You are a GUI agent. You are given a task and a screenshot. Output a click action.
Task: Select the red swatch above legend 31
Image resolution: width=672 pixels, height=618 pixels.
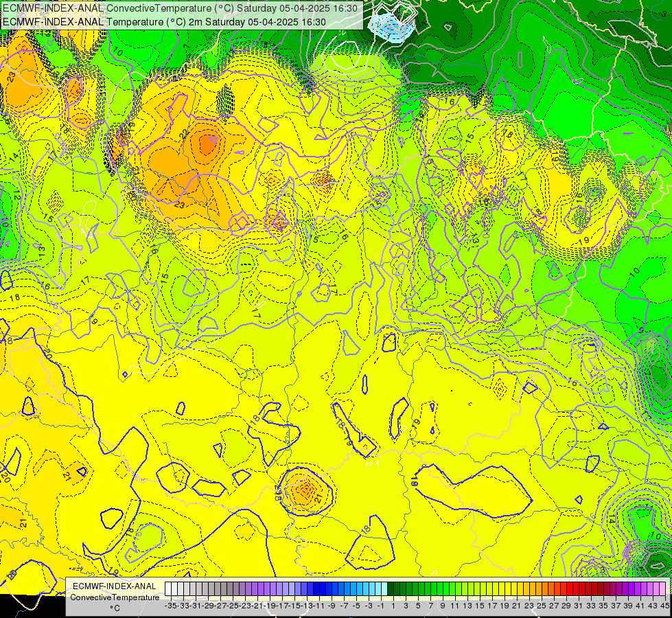pyautogui.click(x=581, y=589)
